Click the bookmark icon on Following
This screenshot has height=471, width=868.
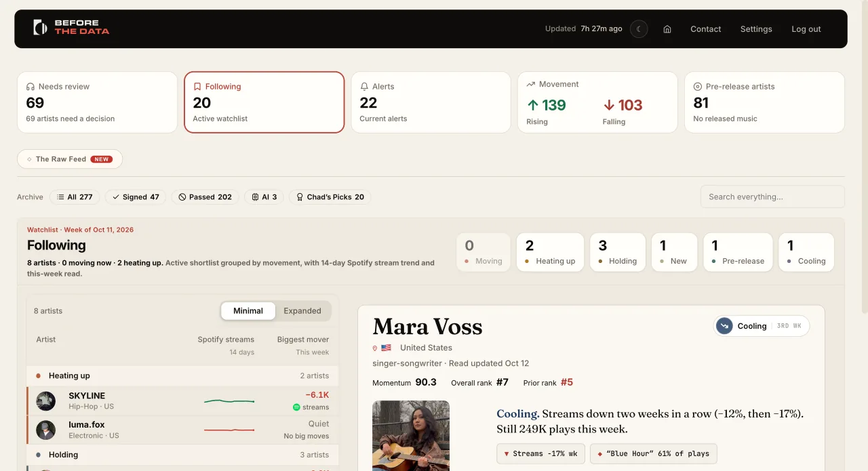[x=197, y=87]
